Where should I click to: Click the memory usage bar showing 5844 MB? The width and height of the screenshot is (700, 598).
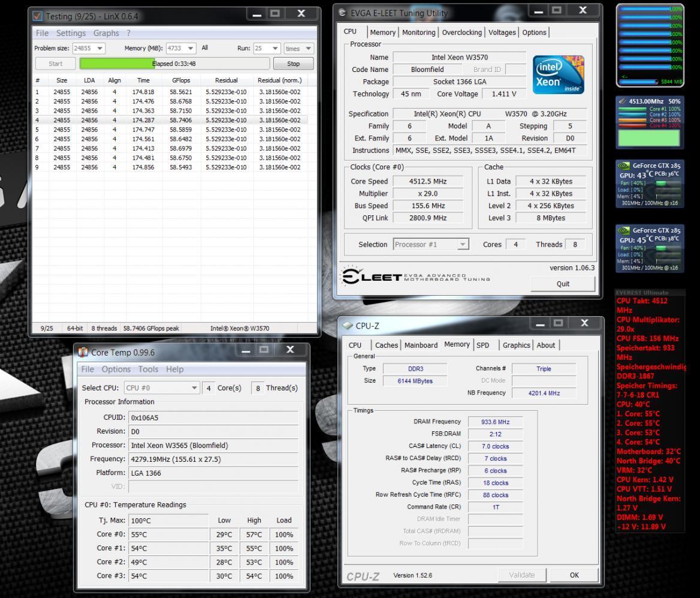click(639, 82)
